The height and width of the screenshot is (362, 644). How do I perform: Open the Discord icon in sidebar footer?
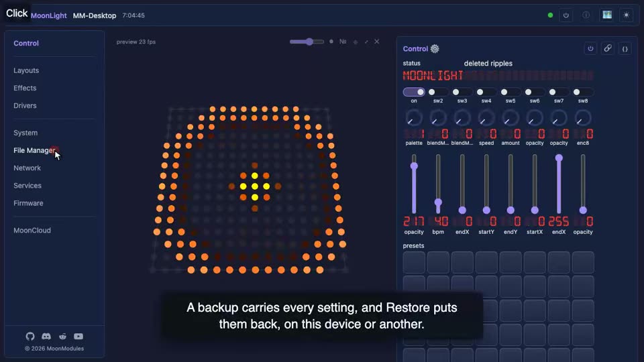[46, 337]
